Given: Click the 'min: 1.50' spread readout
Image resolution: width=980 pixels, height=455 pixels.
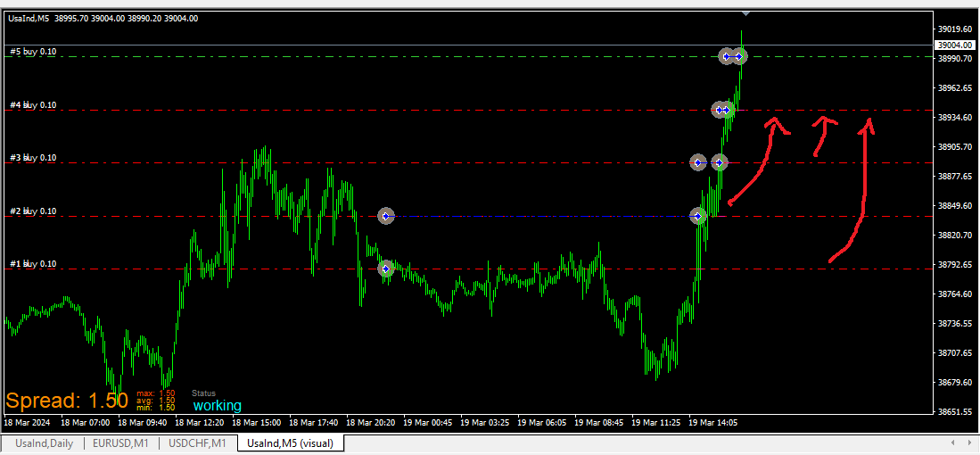Looking at the screenshot, I should pos(156,408).
